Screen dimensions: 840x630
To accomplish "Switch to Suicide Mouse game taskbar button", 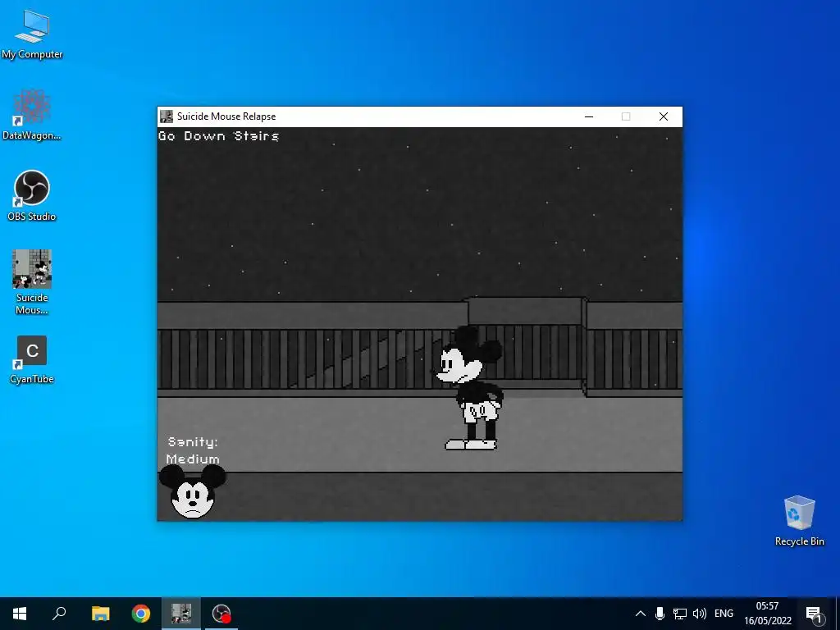I will (x=181, y=614).
